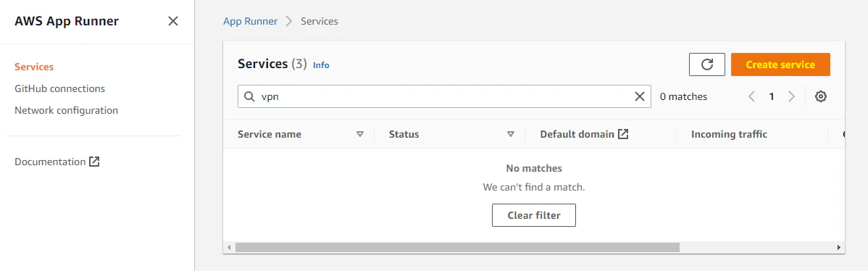Image resolution: width=868 pixels, height=271 pixels.
Task: Open Services in sidebar
Action: [x=34, y=67]
